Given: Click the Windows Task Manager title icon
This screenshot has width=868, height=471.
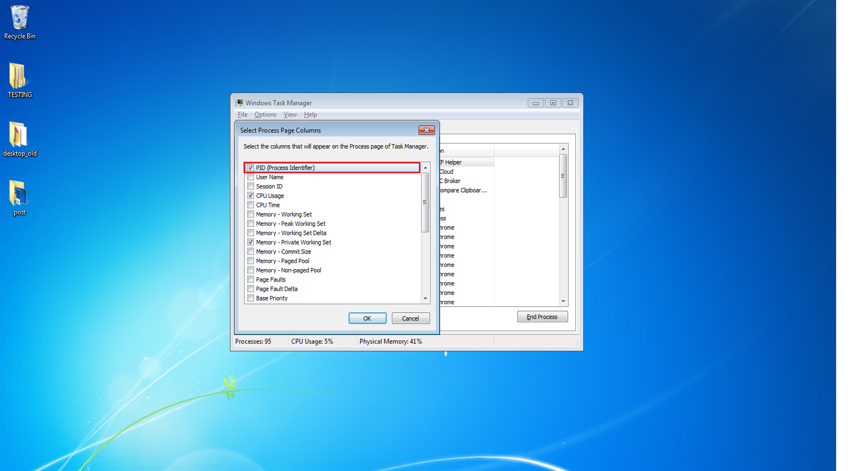Looking at the screenshot, I should tap(239, 102).
